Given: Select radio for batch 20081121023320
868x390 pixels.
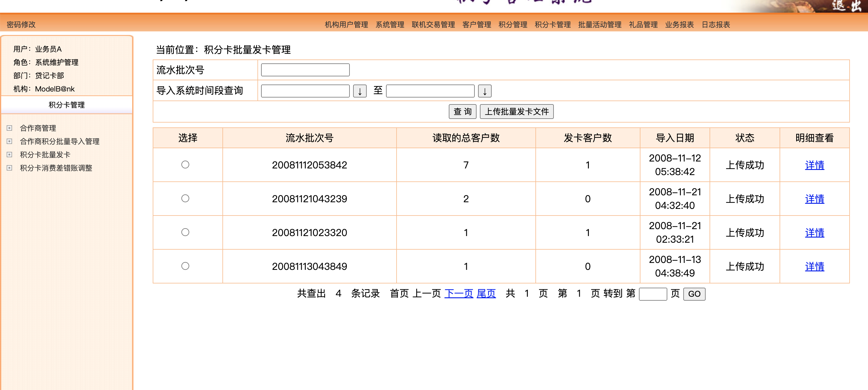Looking at the screenshot, I should (x=185, y=232).
